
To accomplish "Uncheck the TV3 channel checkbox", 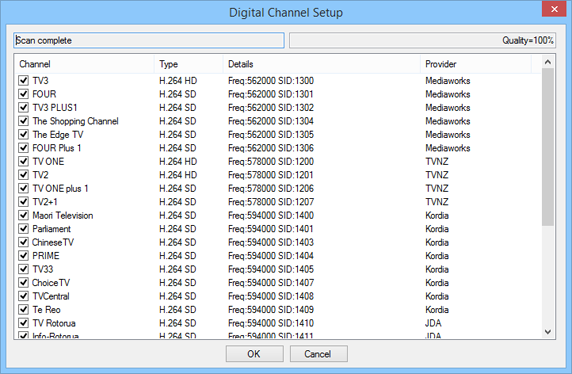I will point(24,80).
